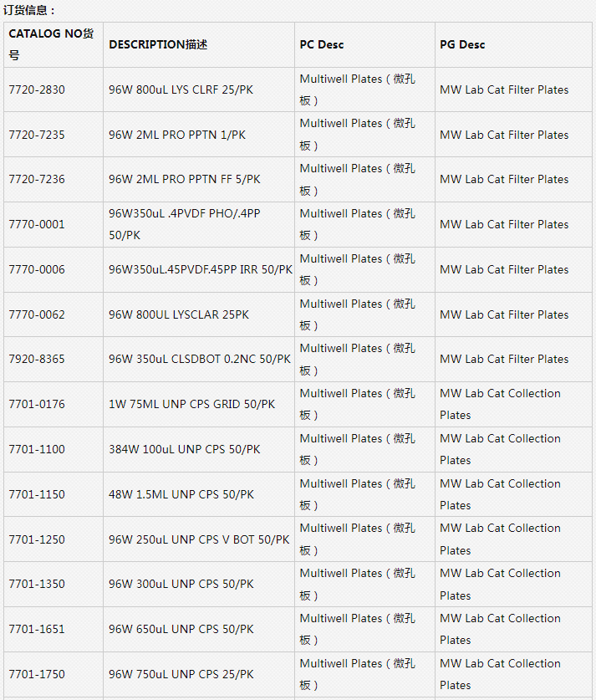Image resolution: width=596 pixels, height=700 pixels.
Task: Select description 48W 1.5ML UNP CPS 50/PK
Action: [x=181, y=494]
